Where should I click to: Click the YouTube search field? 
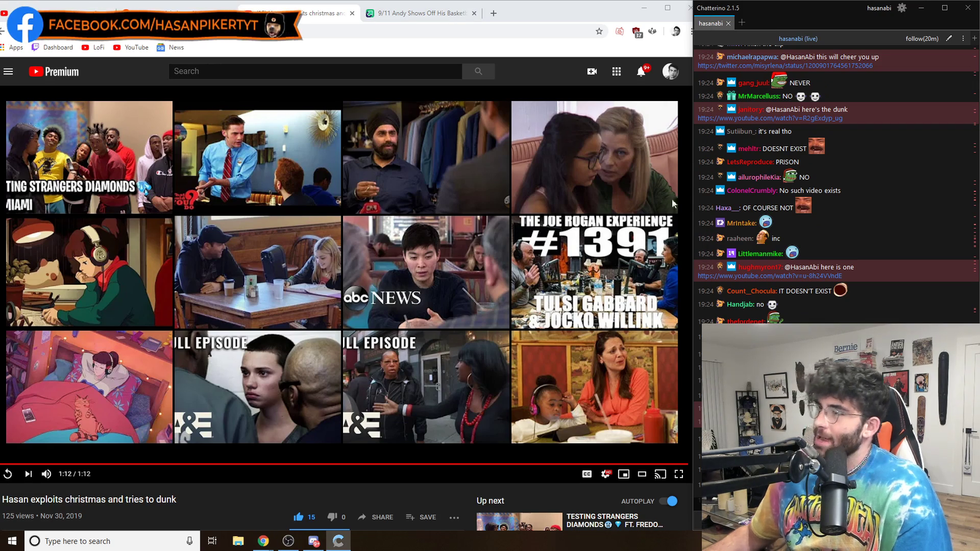click(315, 72)
